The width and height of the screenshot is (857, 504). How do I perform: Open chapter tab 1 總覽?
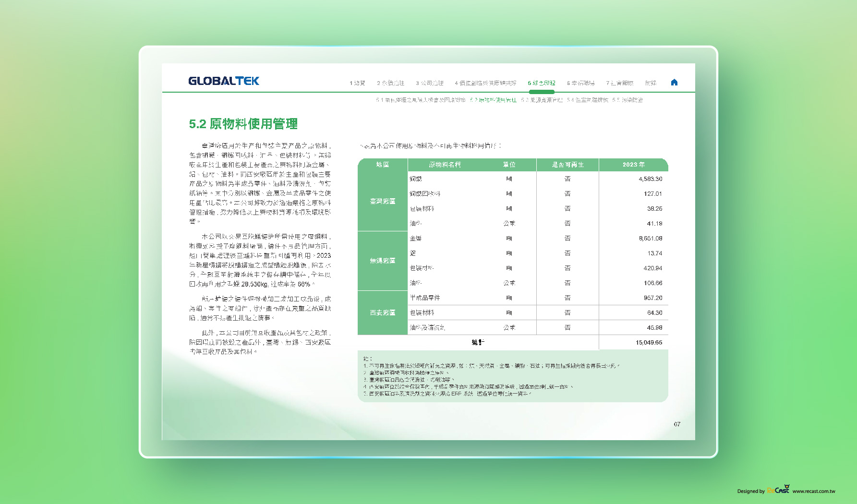point(357,83)
